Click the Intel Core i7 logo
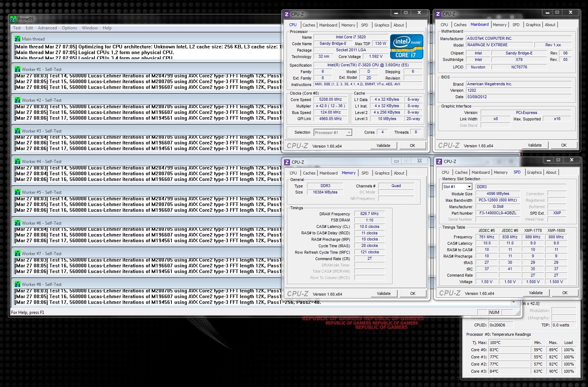The width and height of the screenshot is (588, 387). (407, 47)
